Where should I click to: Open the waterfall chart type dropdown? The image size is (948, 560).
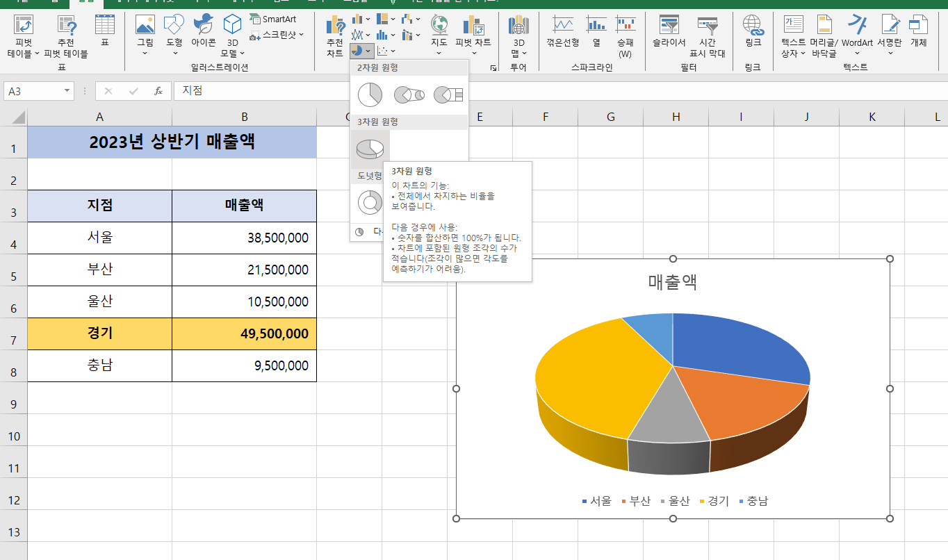[411, 19]
